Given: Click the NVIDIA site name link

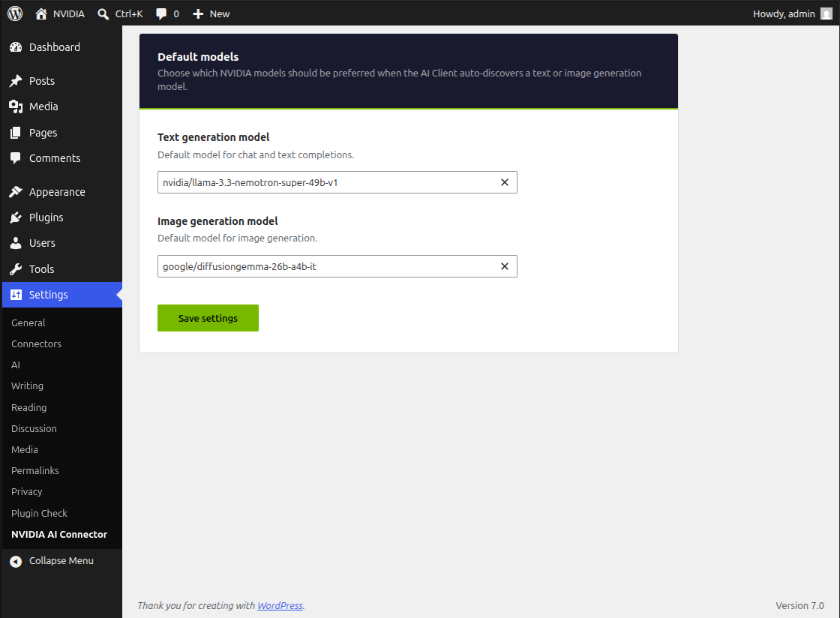Looking at the screenshot, I should coord(68,14).
